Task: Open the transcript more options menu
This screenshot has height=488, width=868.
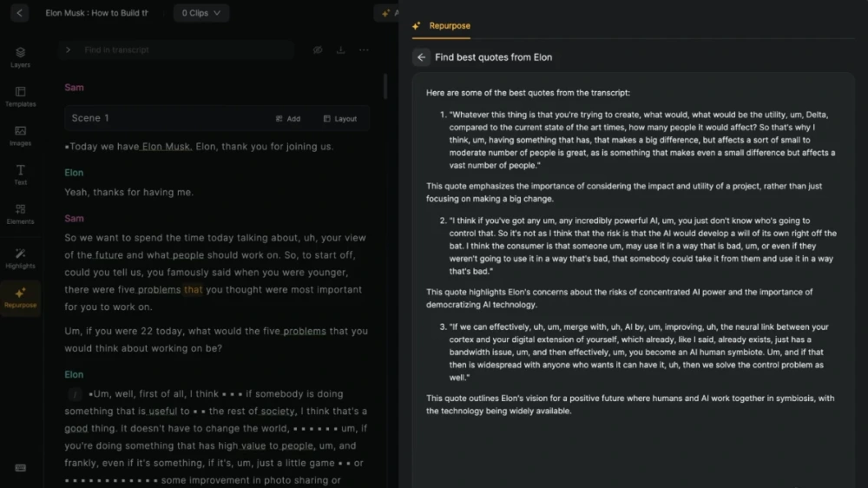Action: (x=364, y=50)
